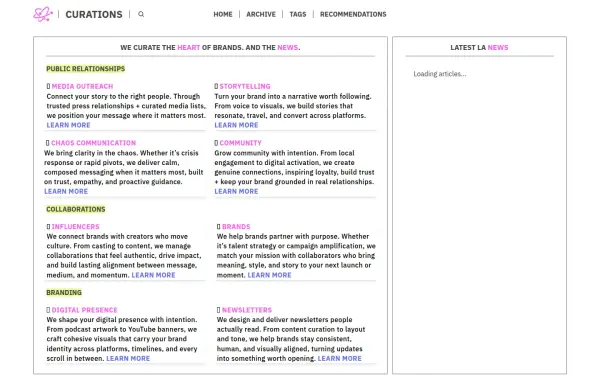Click the icon beside Digital Presence
This screenshot has width=600, height=375.
pos(48,310)
